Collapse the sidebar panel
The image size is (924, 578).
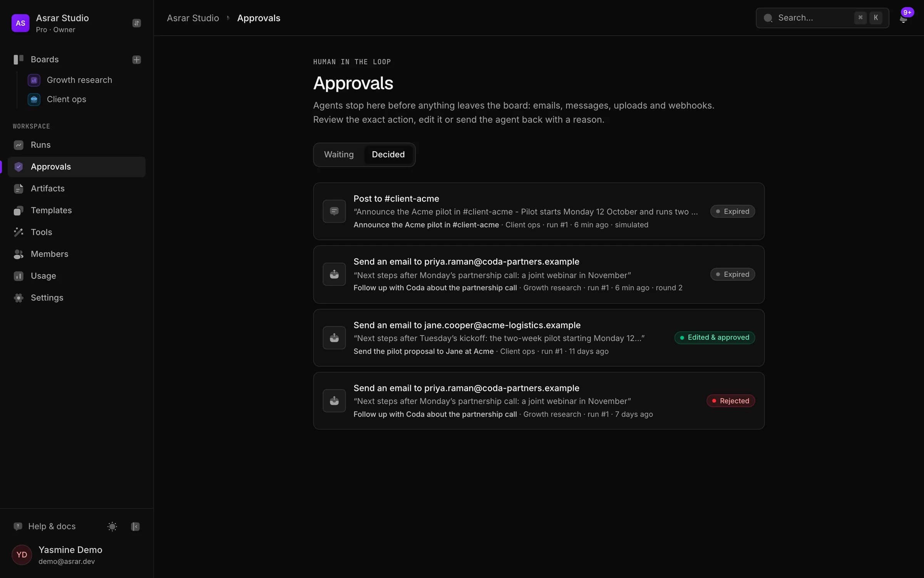tap(135, 526)
